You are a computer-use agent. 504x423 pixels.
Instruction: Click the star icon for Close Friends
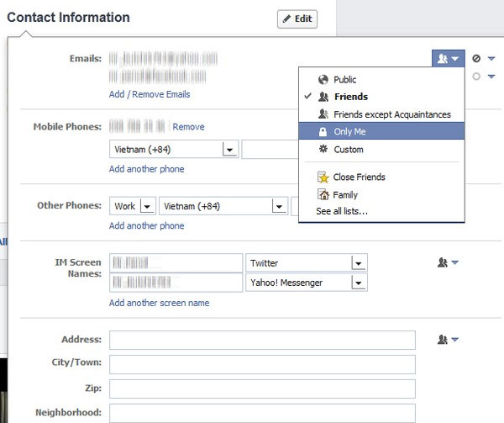pyautogui.click(x=323, y=177)
